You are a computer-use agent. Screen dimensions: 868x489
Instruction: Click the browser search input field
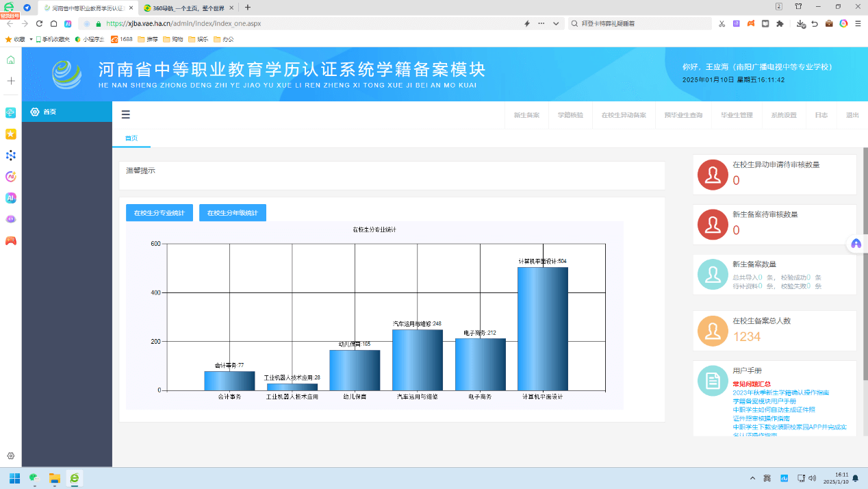tap(643, 23)
